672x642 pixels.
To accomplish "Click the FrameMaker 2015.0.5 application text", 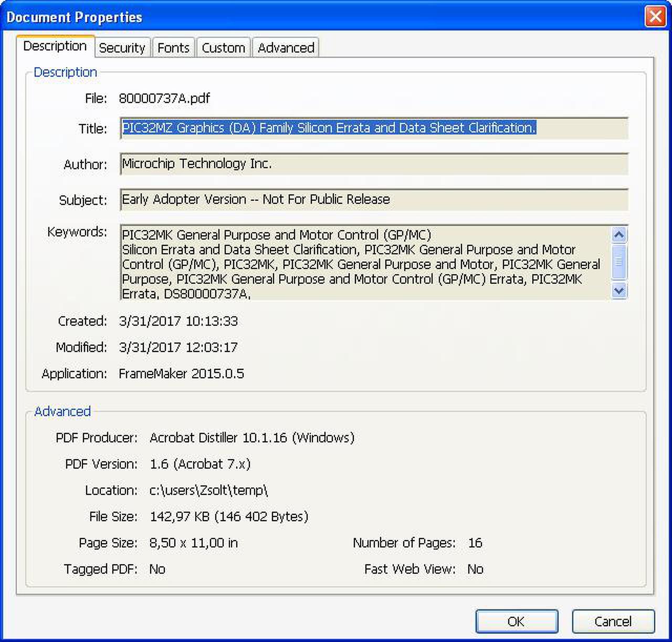I will pyautogui.click(x=181, y=374).
